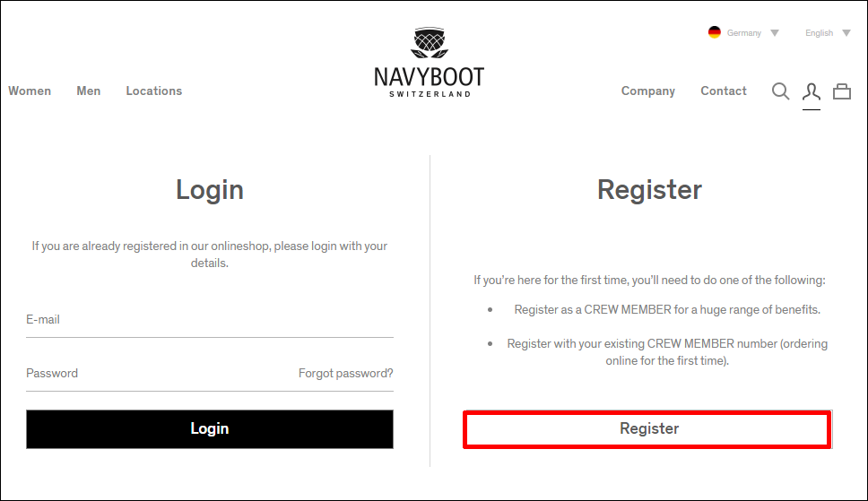Click the Register heading

(x=649, y=190)
